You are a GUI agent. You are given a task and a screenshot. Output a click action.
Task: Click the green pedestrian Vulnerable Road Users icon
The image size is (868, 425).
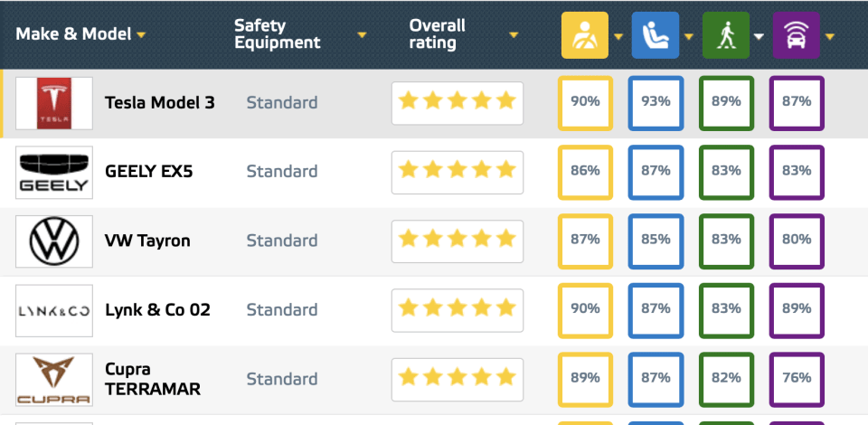pyautogui.click(x=725, y=35)
